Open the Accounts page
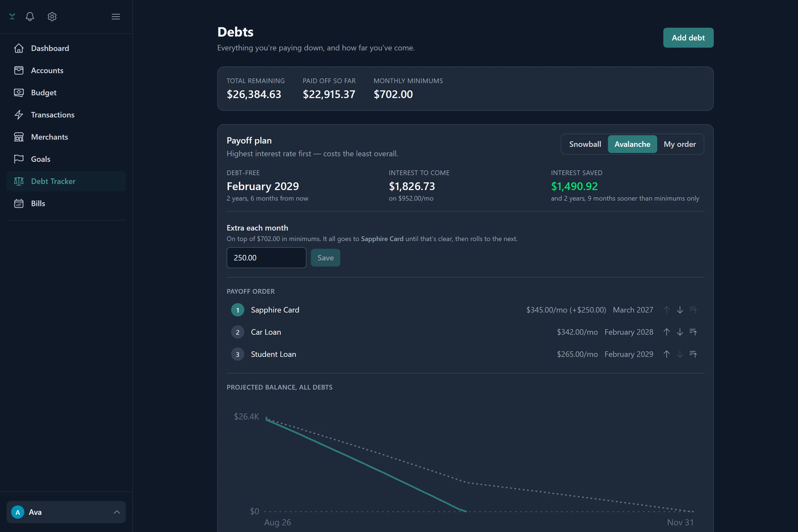Screen dimensions: 798x532 (x=66, y=70)
